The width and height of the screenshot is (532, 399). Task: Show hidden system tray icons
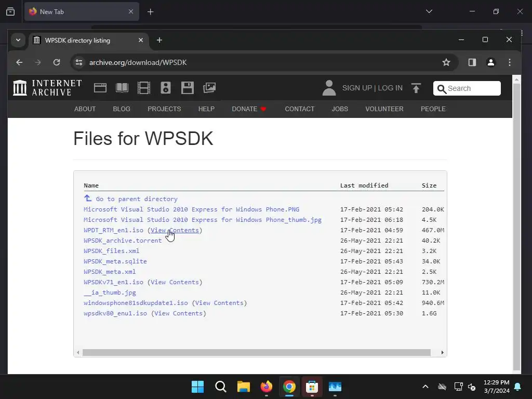pyautogui.click(x=425, y=387)
